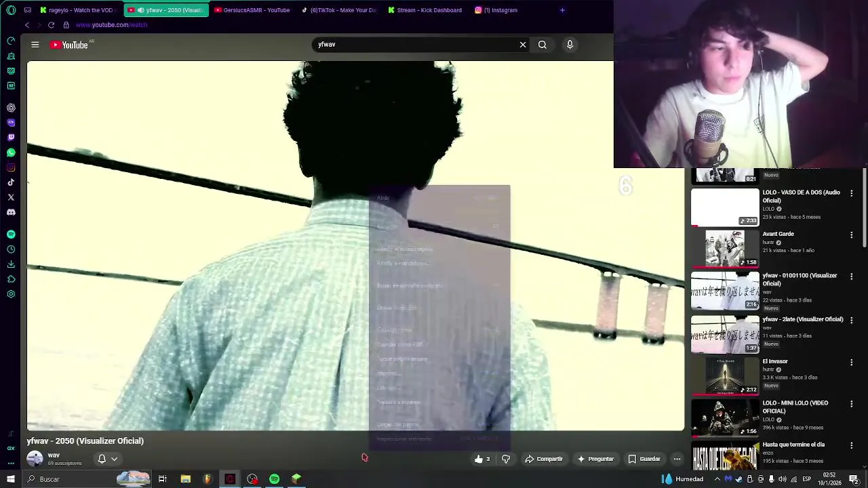Open sidebar three-dots options at bottom
Screen dimensions: 868x488
point(11,464)
